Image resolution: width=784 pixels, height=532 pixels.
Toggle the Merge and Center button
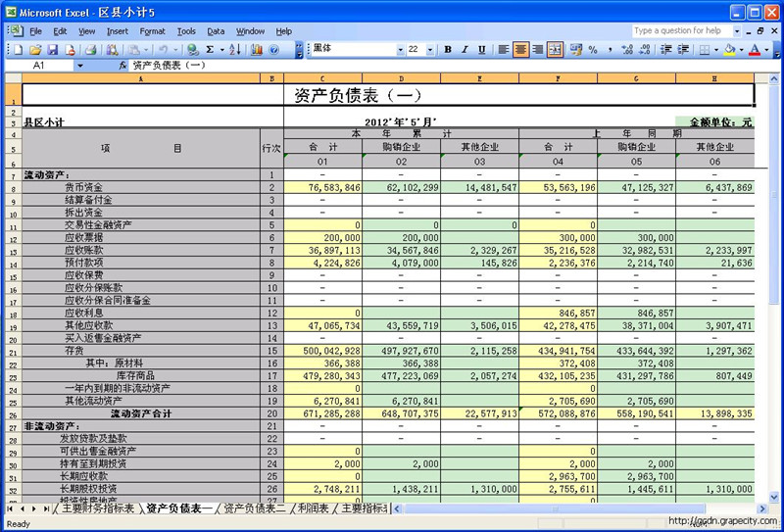[x=555, y=49]
